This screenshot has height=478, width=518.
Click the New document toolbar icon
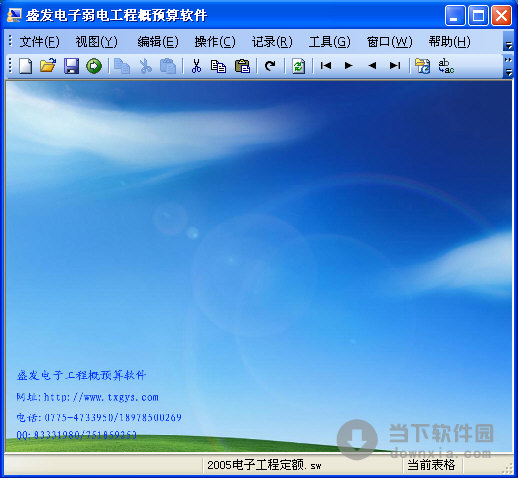(x=26, y=66)
